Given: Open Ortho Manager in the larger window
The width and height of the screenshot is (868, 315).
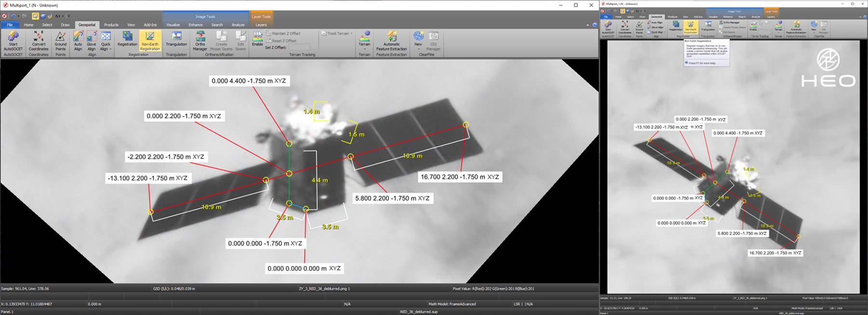Looking at the screenshot, I should click(200, 40).
